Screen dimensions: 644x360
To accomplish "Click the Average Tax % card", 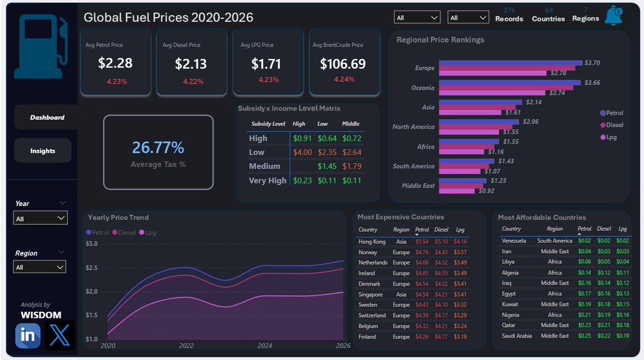I will [158, 152].
